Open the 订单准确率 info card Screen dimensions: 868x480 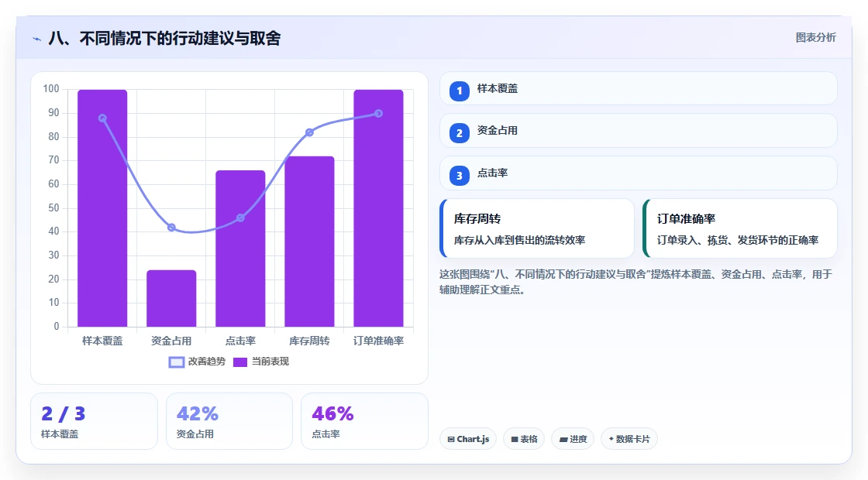coord(740,228)
